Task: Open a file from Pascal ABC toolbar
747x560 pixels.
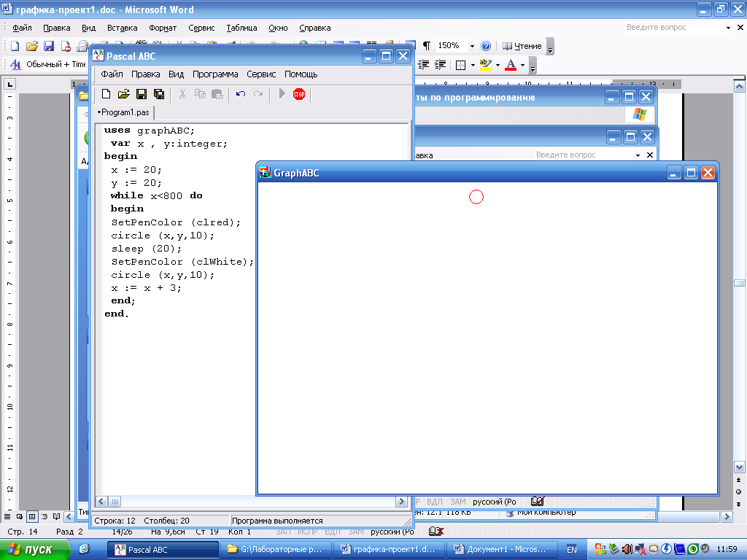Action: point(124,94)
